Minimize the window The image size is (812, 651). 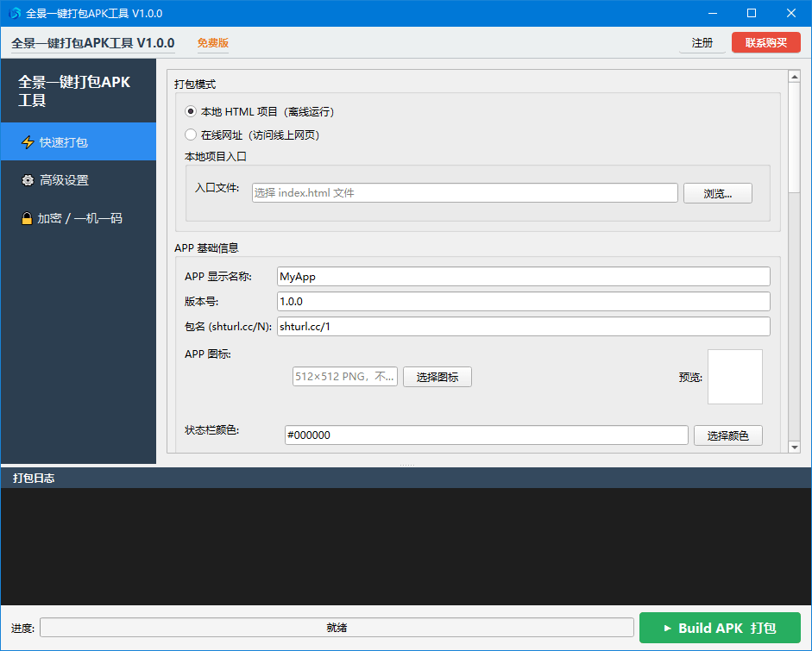click(713, 14)
